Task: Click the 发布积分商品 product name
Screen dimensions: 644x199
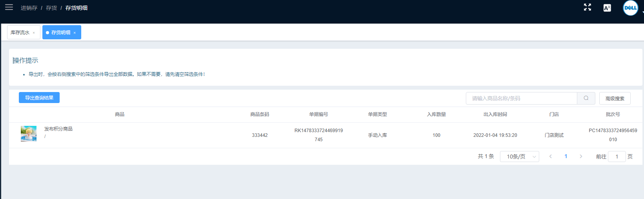Action: (58, 129)
